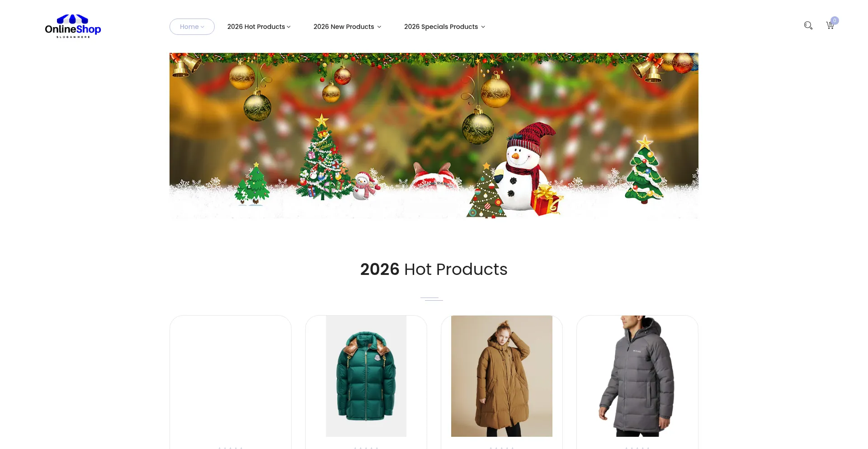Open the search magnifier icon
The width and height of the screenshot is (868, 449).
pyautogui.click(x=808, y=26)
